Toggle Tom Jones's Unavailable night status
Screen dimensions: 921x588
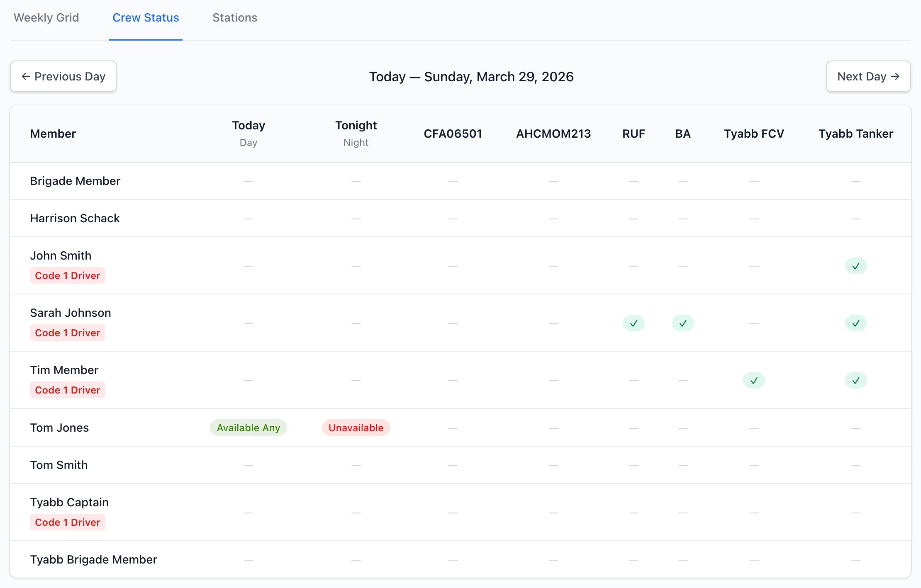(x=356, y=428)
